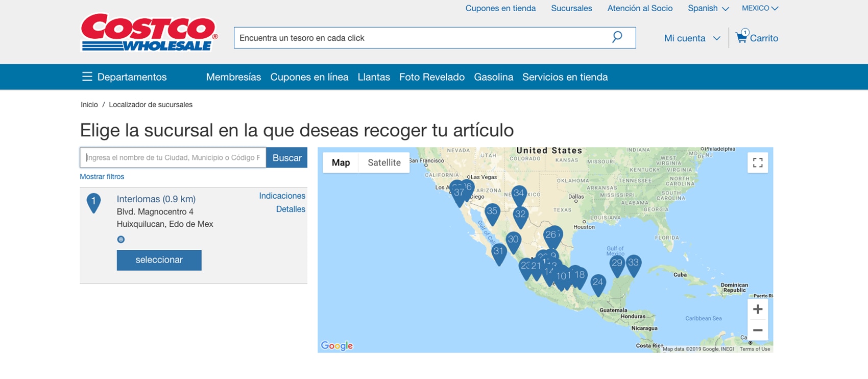Open Indicaciones link for Interlomas

click(x=282, y=196)
